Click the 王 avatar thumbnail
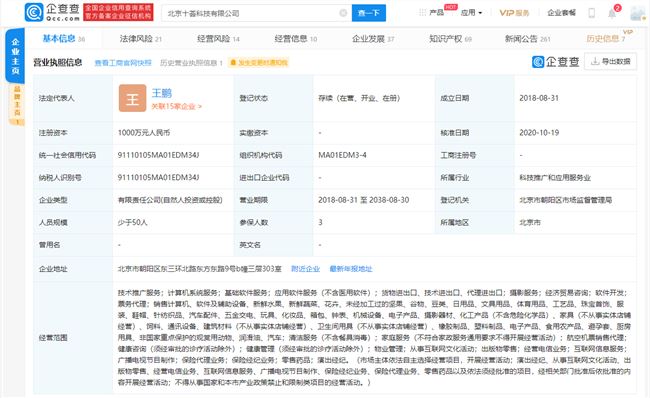The width and height of the screenshot is (650, 398). (x=132, y=98)
